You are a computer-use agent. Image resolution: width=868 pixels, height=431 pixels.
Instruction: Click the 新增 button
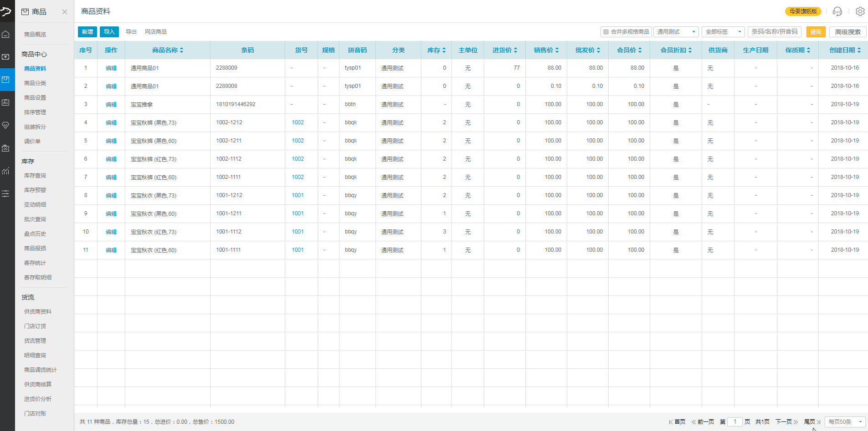[87, 32]
